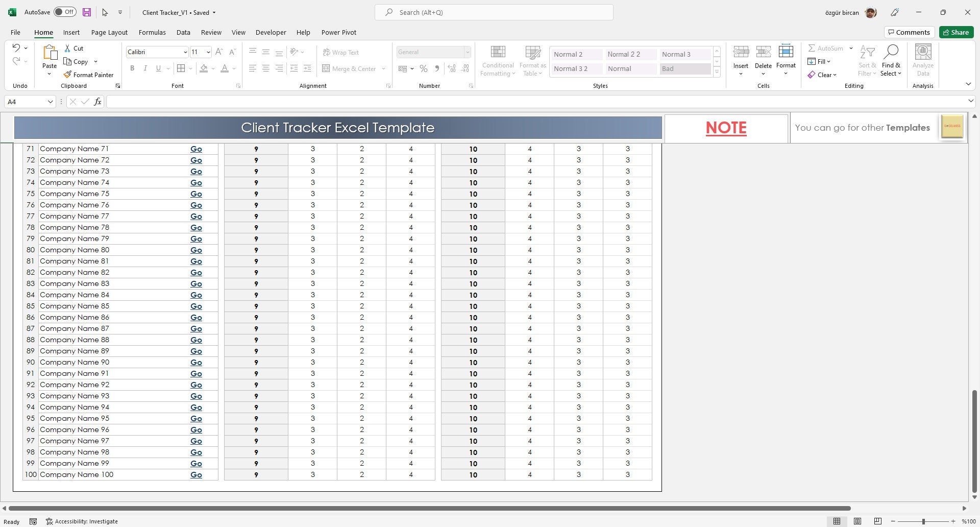The height and width of the screenshot is (527, 980).
Task: Click the Undo arrow icon
Action: (x=16, y=47)
